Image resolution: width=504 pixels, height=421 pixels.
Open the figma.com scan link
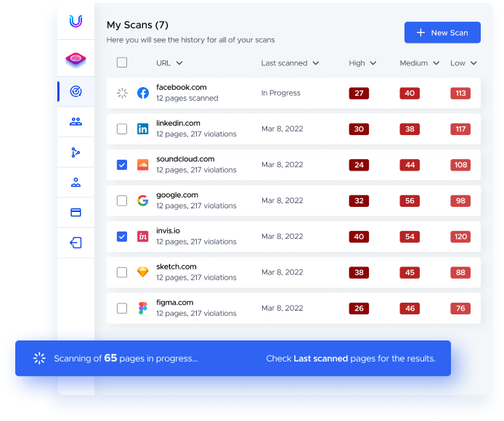(175, 303)
